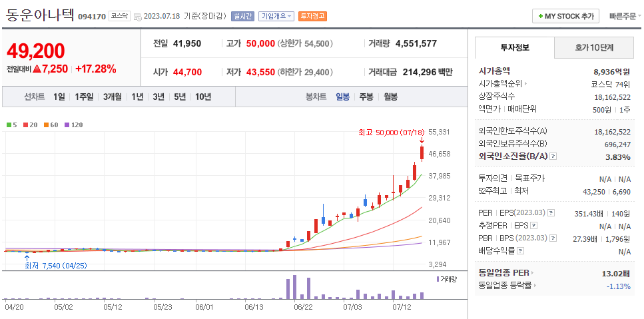Image resolution: width=644 pixels, height=319 pixels.
Task: Click the +17.28% change rate
Action: pyautogui.click(x=96, y=69)
